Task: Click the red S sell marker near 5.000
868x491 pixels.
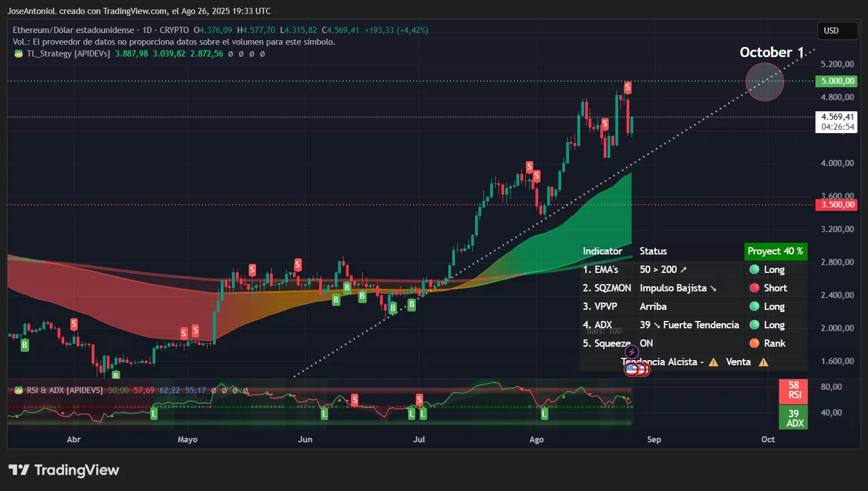Action: click(x=627, y=87)
